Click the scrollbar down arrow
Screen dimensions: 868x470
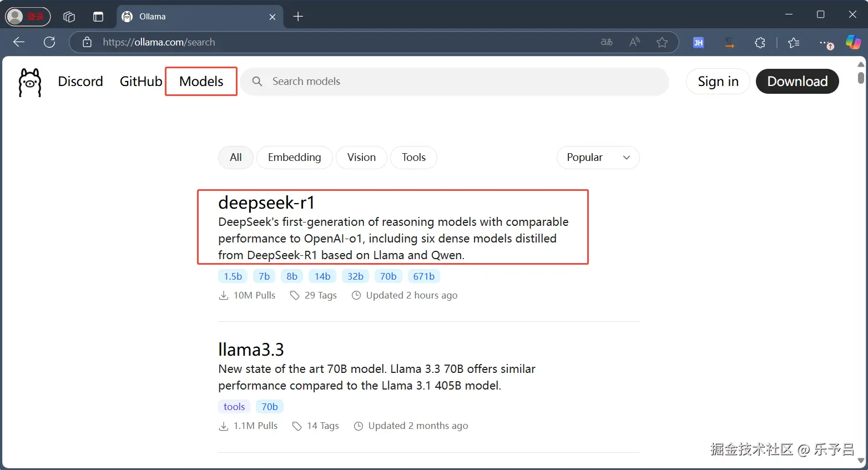861,461
